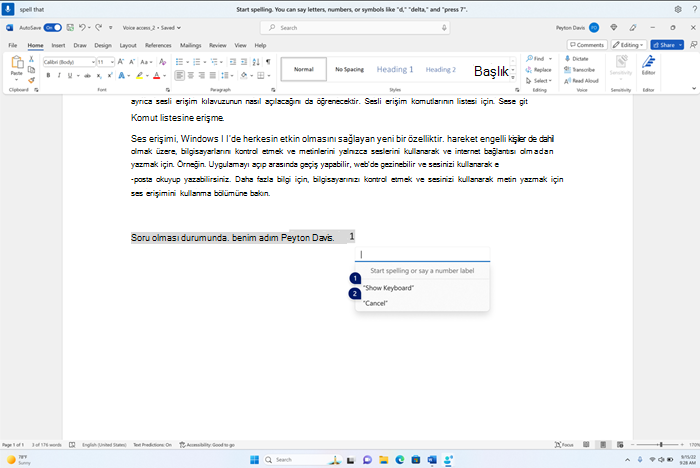This screenshot has height=468, width=700.
Task: Toggle Strikethrough formatting
Action: 88,75
